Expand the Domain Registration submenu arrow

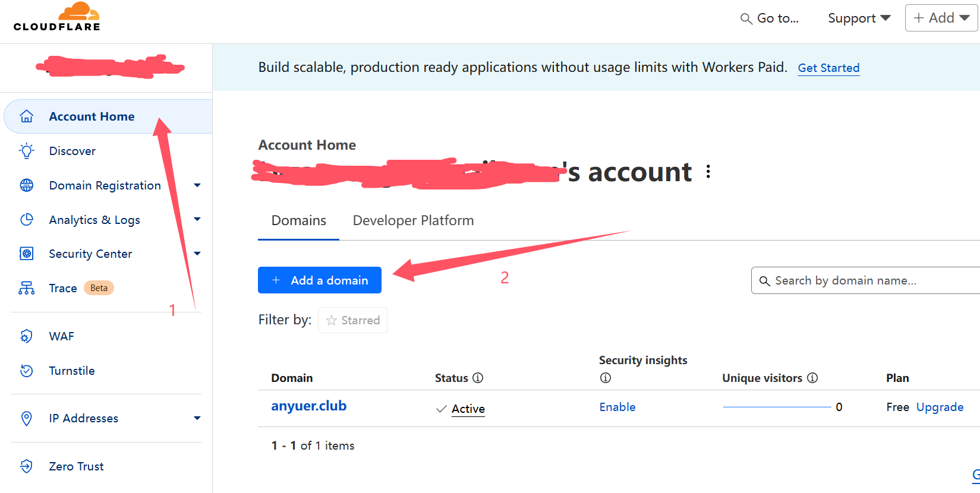pos(197,185)
